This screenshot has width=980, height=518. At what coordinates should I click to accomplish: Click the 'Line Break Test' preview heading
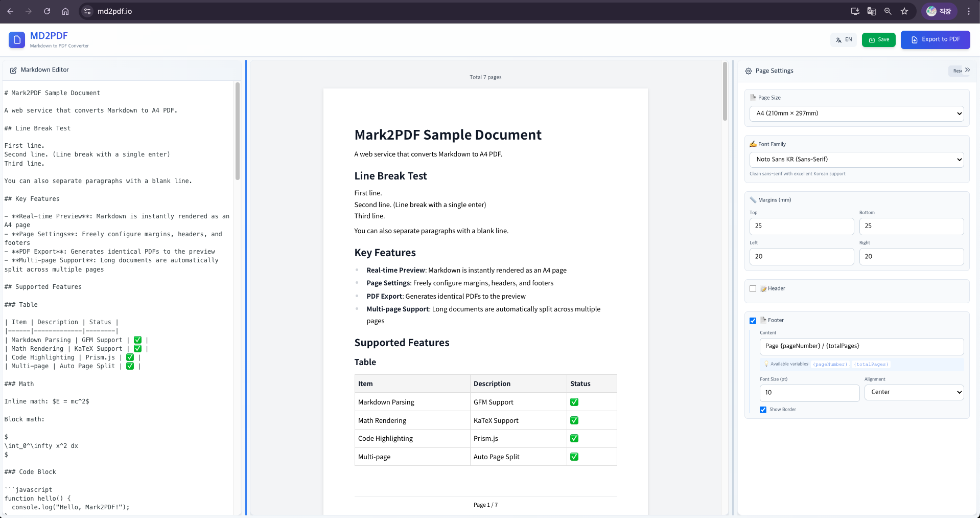pos(390,176)
